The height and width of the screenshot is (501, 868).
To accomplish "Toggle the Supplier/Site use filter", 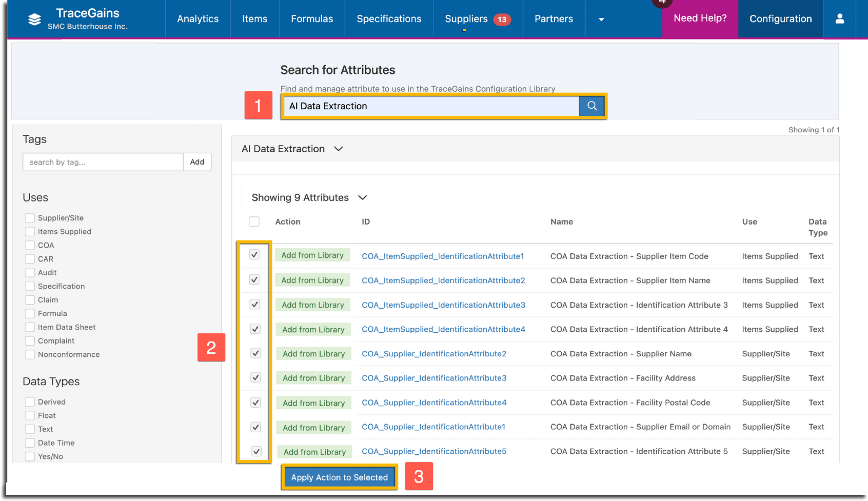I will [30, 218].
